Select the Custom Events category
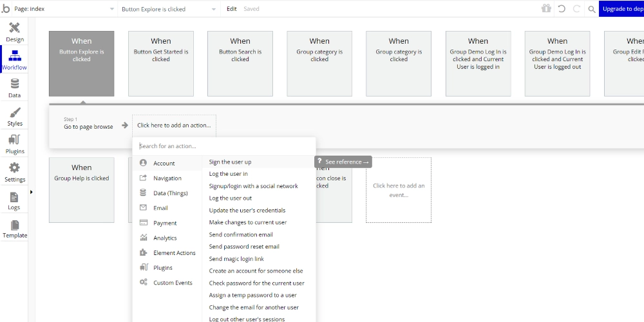The width and height of the screenshot is (644, 322). pos(167,283)
